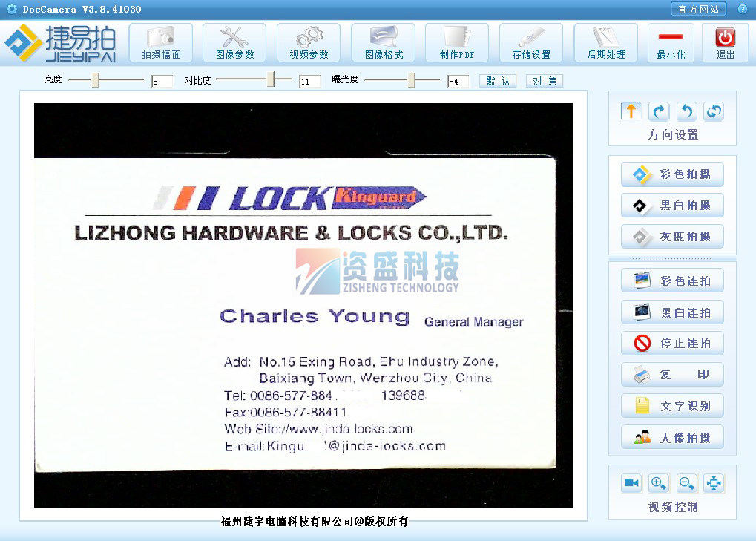Click the contrast value field
Viewport: 756px width, 541px height.
point(309,81)
